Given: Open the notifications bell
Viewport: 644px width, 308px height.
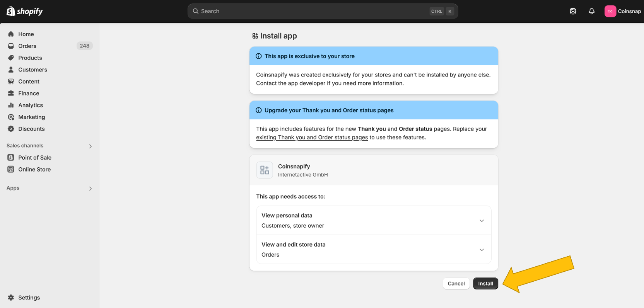Looking at the screenshot, I should (591, 11).
